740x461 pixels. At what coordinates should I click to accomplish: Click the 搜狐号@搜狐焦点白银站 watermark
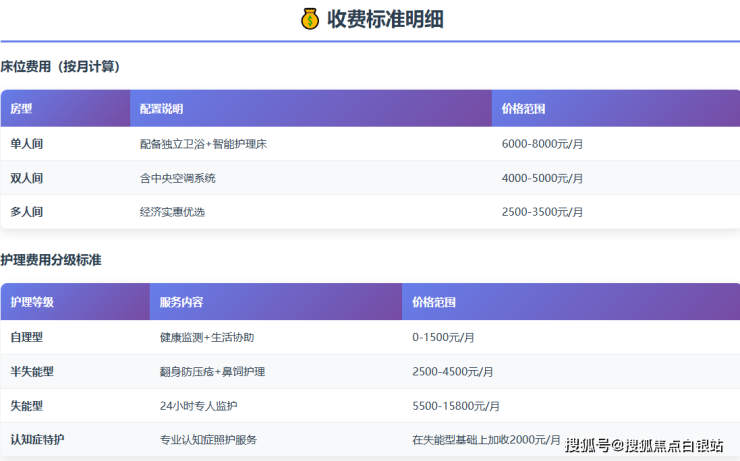pyautogui.click(x=644, y=445)
